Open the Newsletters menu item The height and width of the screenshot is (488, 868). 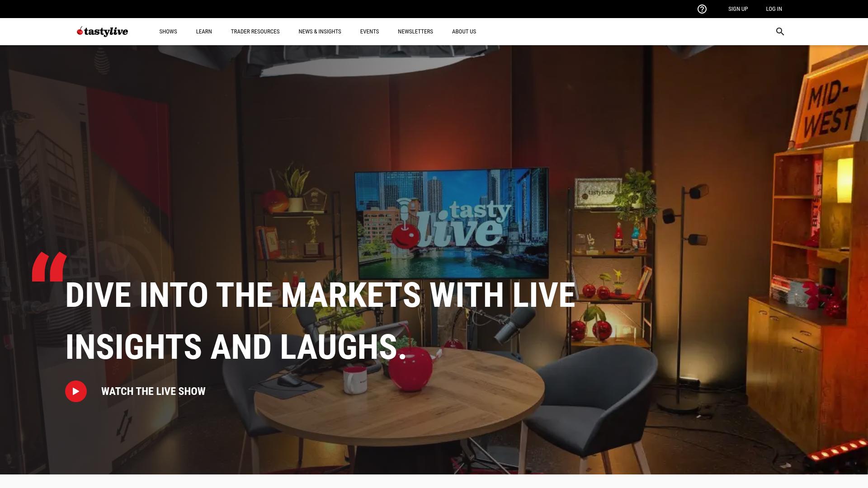coord(415,32)
